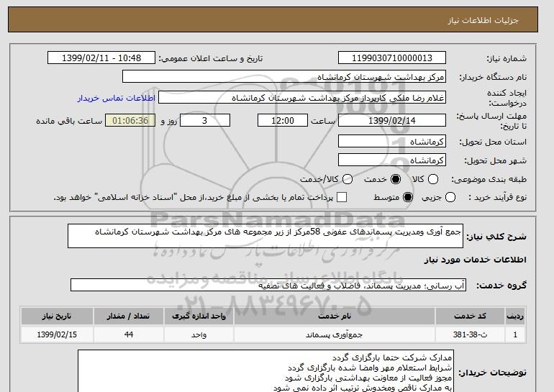
Task: Click the note line مجوز فعالیت از معاونت بهداشتی
Action: 368,378
